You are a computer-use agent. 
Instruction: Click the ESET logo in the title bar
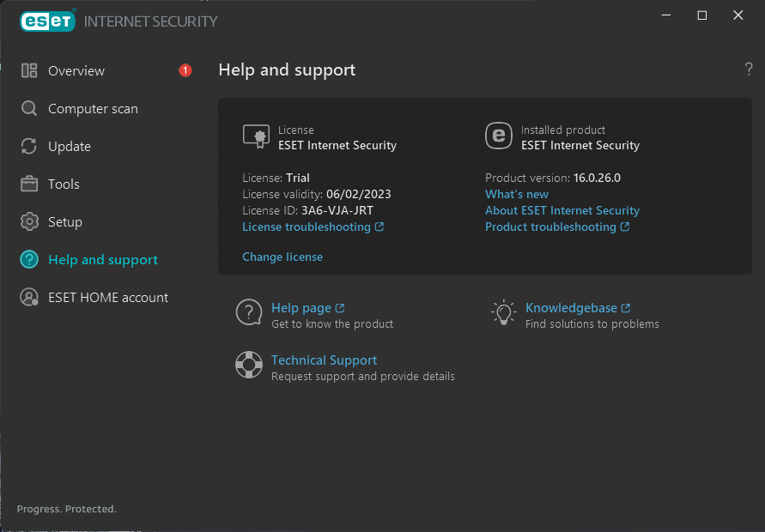tap(48, 21)
